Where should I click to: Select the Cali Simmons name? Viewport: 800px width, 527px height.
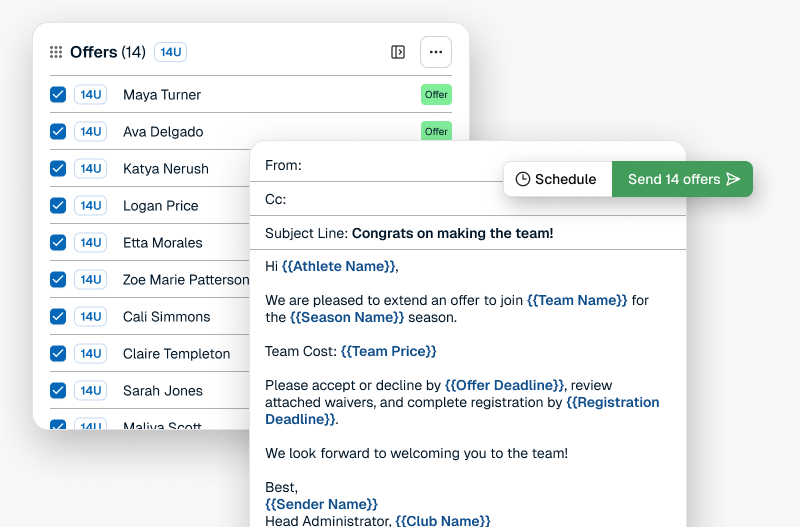[166, 317]
